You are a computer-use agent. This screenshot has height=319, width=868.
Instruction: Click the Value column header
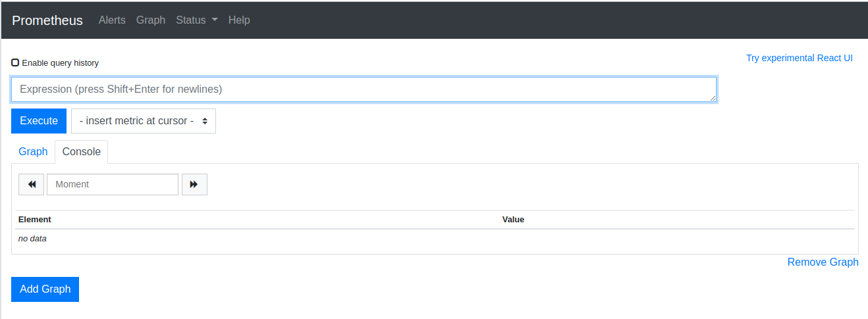point(513,219)
